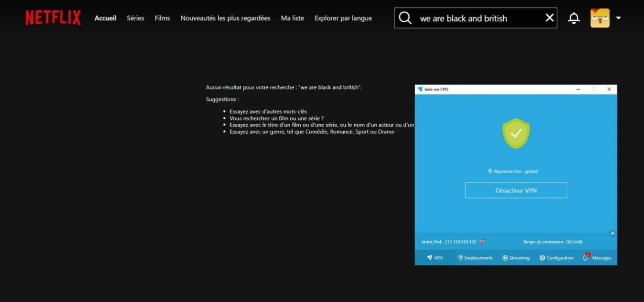Click the "Aucun résultat pour votre recherche" message
644x302 pixels.
284,88
